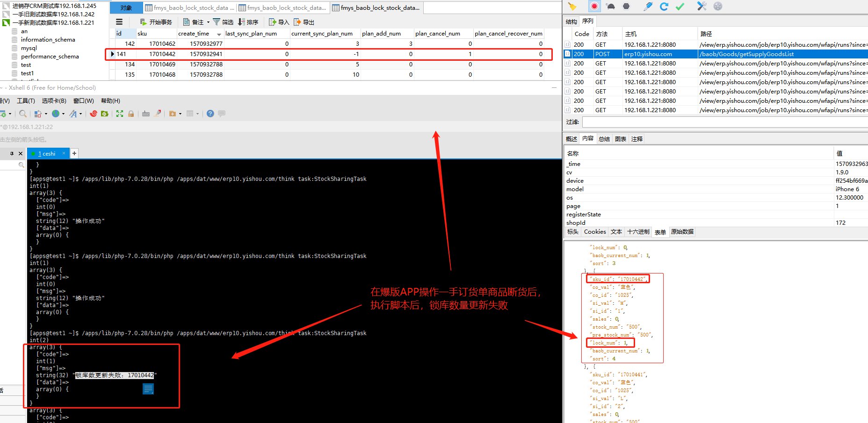Open the properties icon dropdown arrow

(46, 114)
